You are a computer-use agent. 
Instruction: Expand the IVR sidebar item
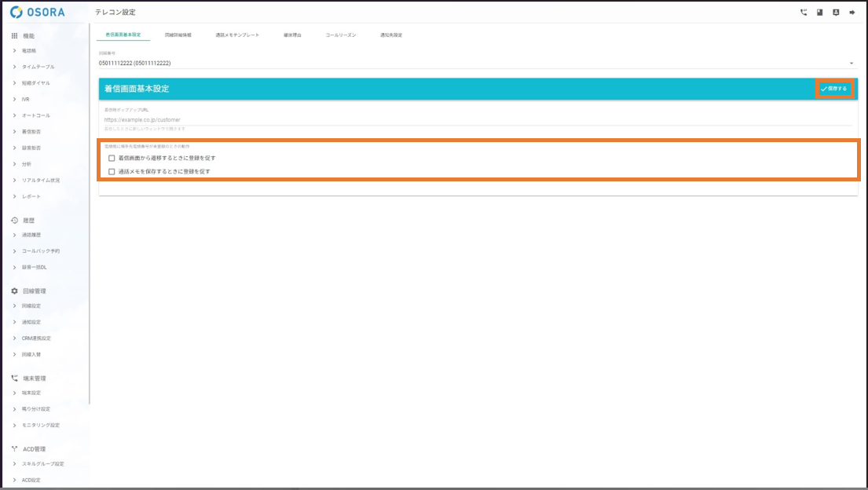25,100
